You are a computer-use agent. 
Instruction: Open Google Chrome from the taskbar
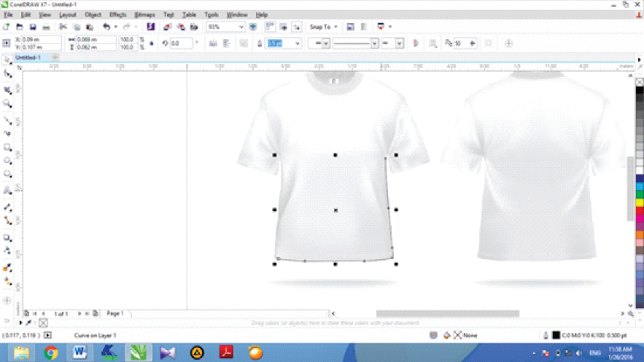coord(51,353)
